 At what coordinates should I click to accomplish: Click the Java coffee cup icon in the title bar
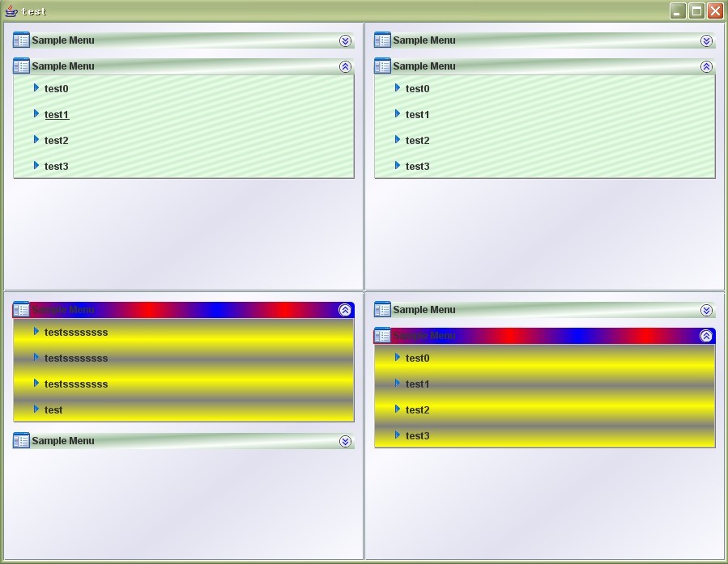pyautogui.click(x=12, y=11)
